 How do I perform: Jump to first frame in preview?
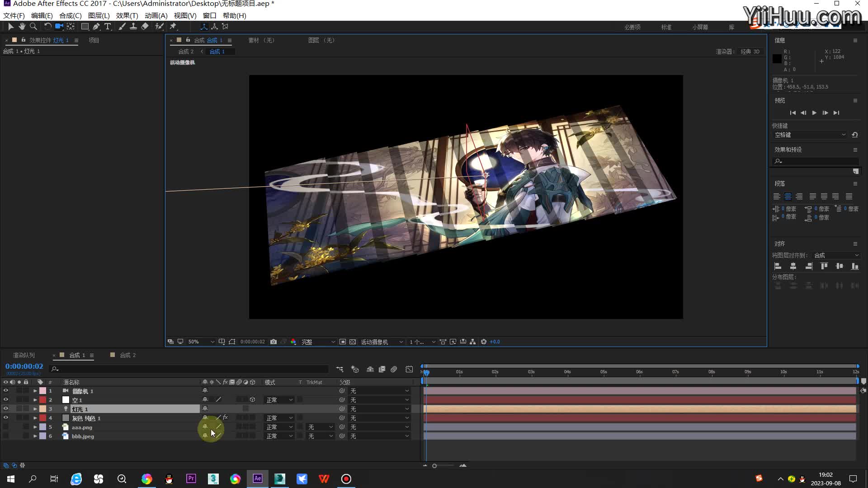[x=793, y=113]
